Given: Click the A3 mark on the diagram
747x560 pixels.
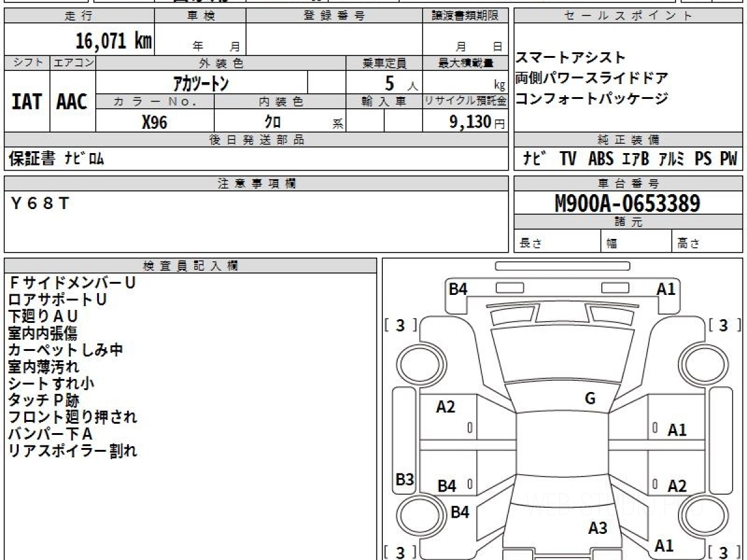Looking at the screenshot, I should 598,528.
